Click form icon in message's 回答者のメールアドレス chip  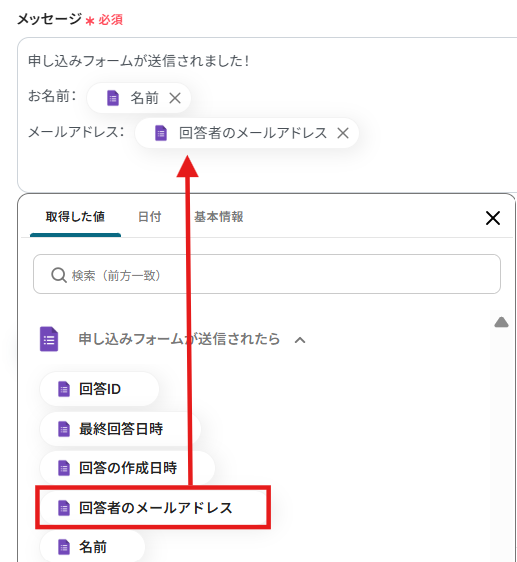coord(161,133)
